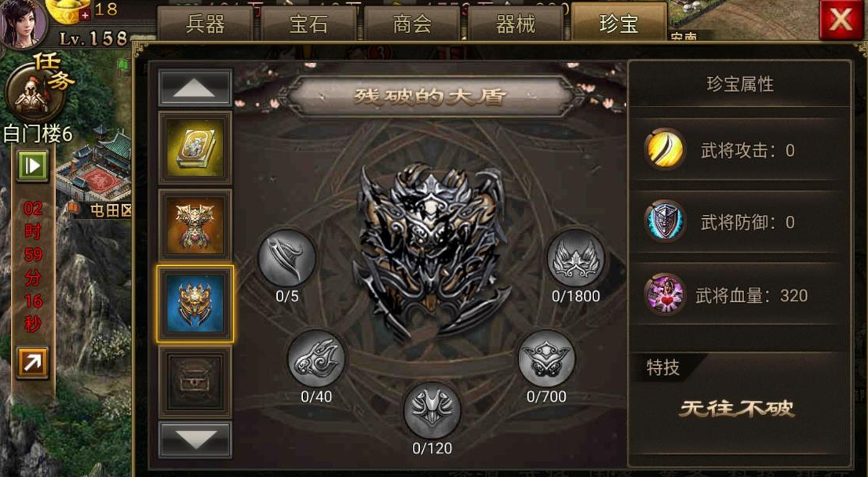Click the 无往不破 special skill text
This screenshot has height=477, width=868.
tap(737, 409)
